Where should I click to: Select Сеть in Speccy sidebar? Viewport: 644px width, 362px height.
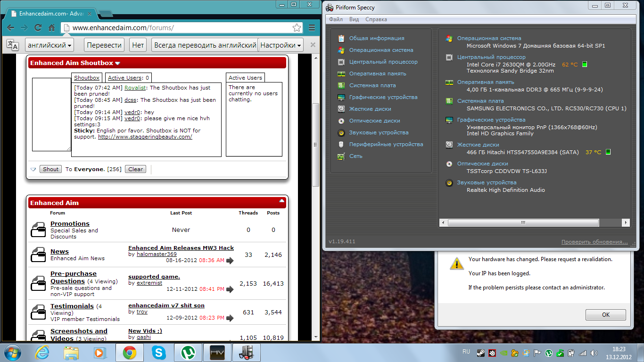[356, 156]
